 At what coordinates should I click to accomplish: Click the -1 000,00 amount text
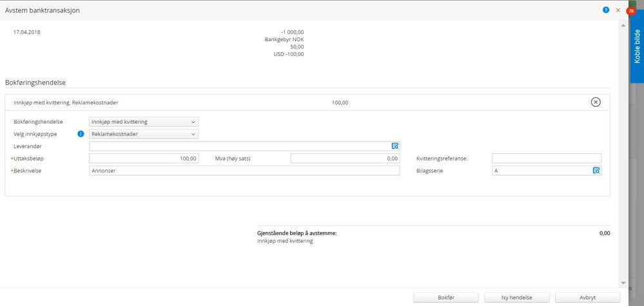[x=293, y=32]
